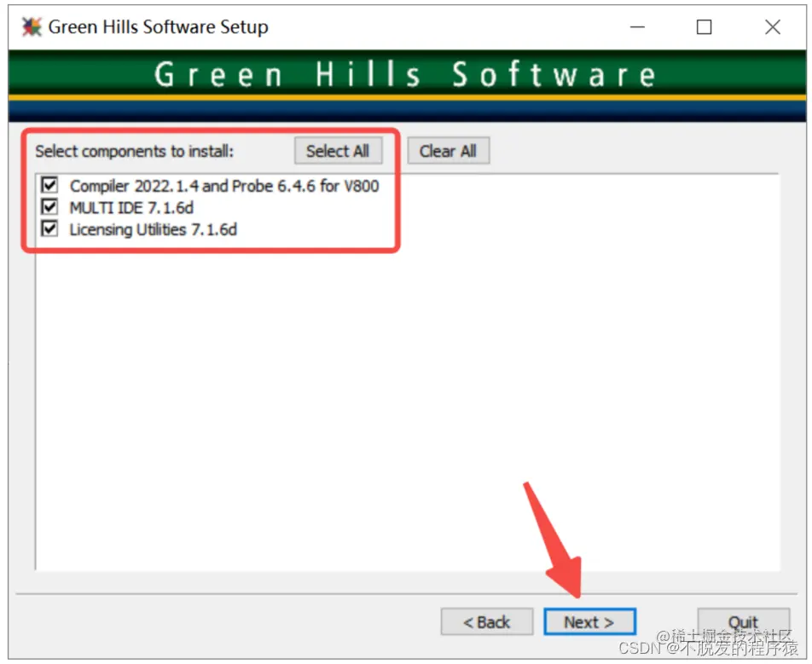Quit the Green Hills setup
This screenshot has width=812, height=664.
[x=743, y=621]
